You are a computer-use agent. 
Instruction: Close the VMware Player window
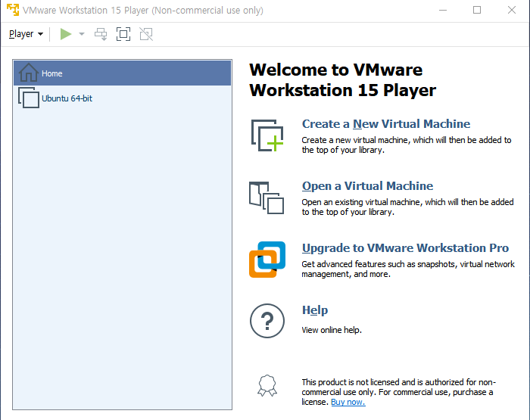coord(512,10)
